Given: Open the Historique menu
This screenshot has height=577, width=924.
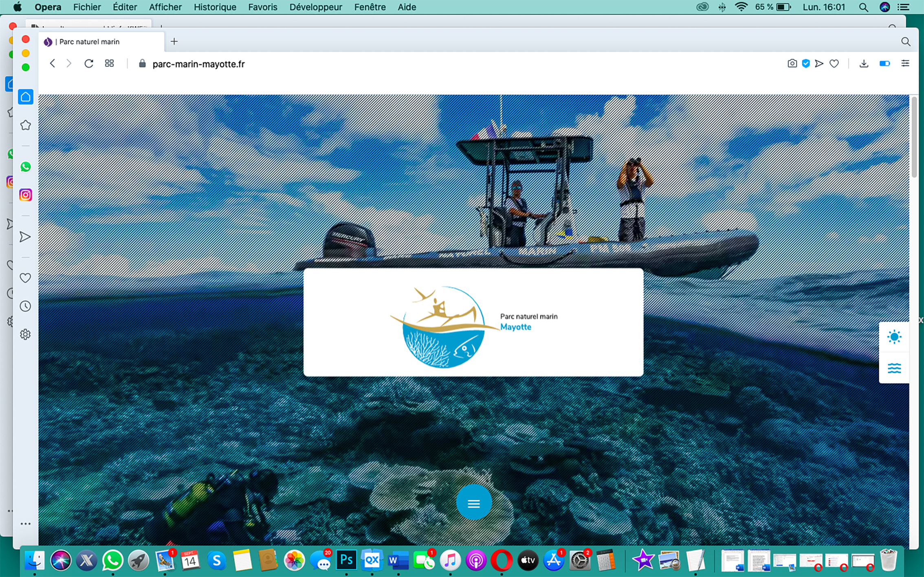Looking at the screenshot, I should [x=215, y=7].
